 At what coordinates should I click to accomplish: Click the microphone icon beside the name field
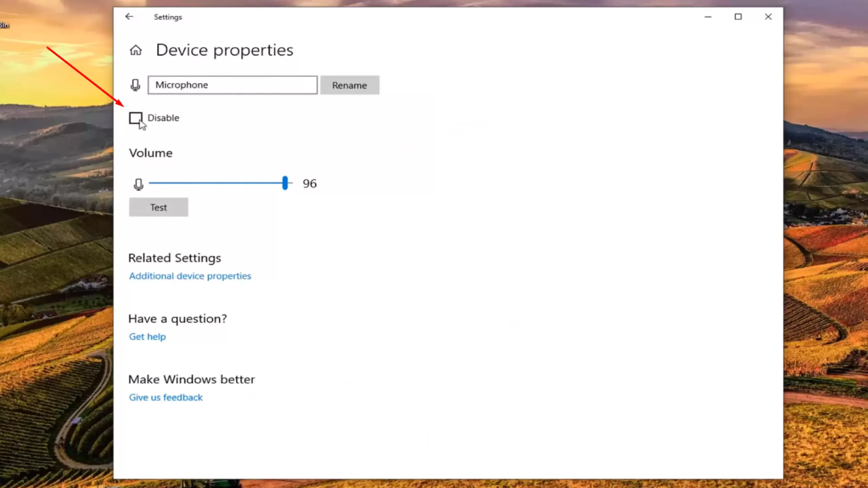click(135, 85)
